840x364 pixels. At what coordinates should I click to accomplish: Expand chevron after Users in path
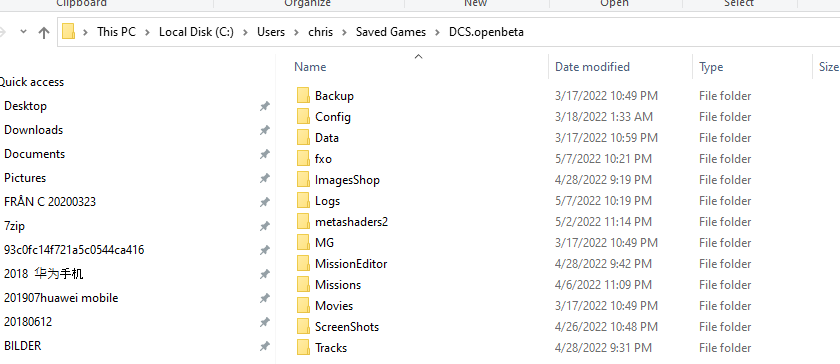296,32
